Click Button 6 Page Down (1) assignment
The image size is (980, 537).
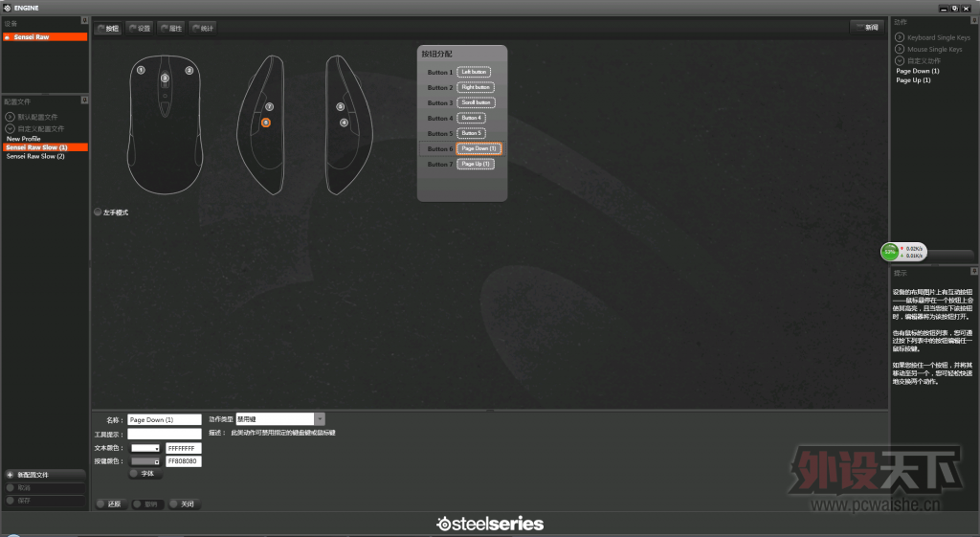(x=479, y=148)
